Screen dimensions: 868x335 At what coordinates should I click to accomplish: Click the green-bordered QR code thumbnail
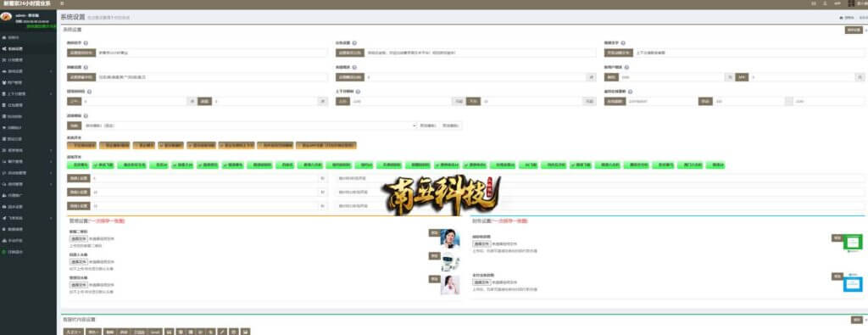853,242
